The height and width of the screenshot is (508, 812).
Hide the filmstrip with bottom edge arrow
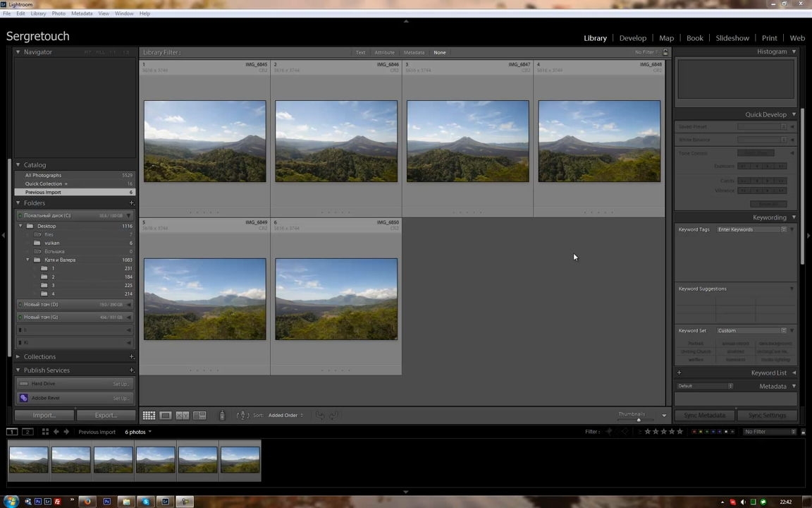coord(406,491)
